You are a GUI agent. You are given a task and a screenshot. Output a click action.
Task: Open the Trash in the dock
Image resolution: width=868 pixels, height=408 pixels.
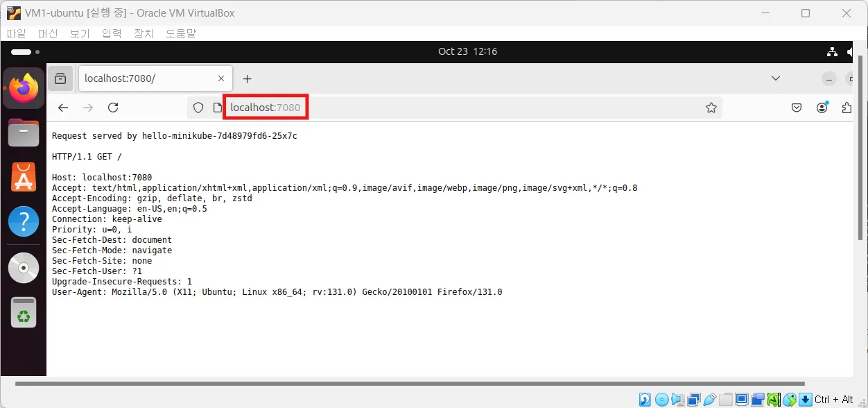point(24,312)
